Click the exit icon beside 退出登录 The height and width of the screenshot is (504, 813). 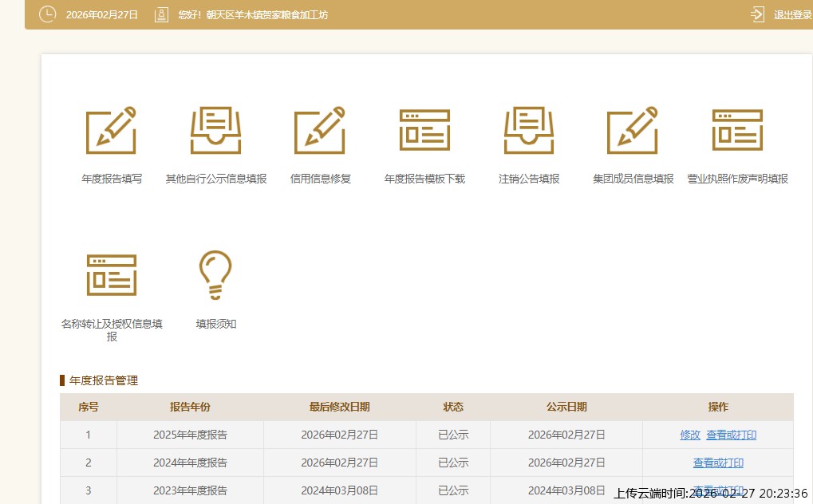(x=757, y=14)
